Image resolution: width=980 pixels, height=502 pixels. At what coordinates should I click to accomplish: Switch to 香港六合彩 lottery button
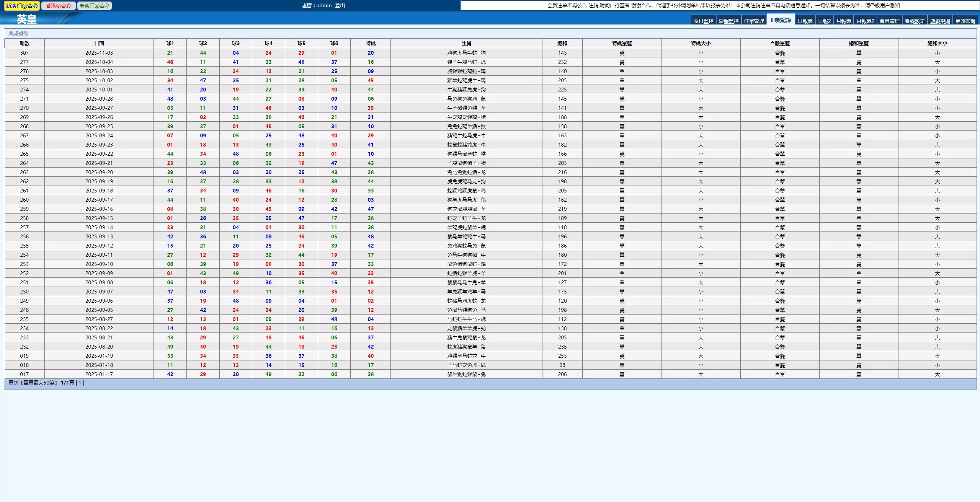59,6
